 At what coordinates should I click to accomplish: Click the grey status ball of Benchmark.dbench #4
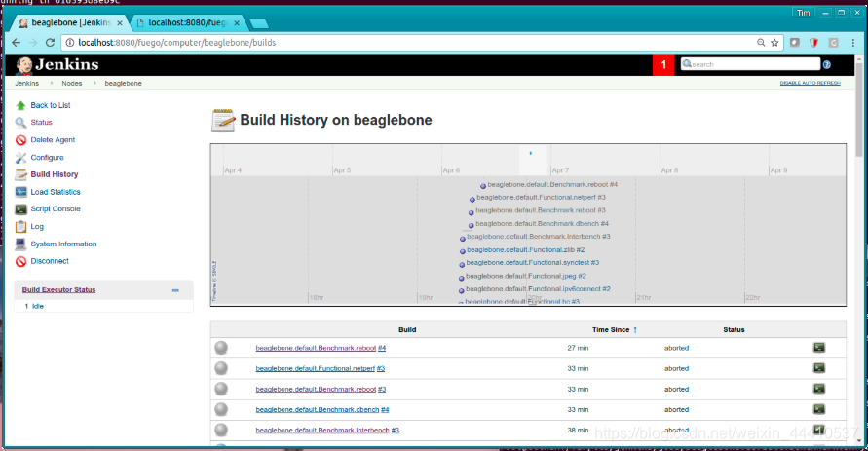[x=221, y=409]
